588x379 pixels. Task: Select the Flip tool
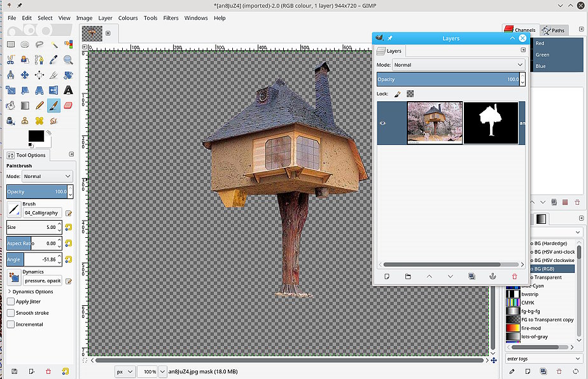(54, 90)
